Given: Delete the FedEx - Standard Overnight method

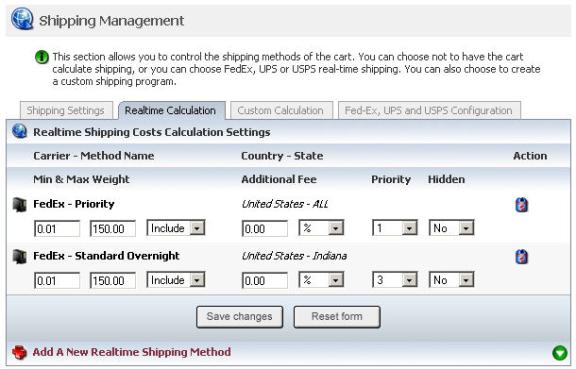Looking at the screenshot, I should click(522, 257).
